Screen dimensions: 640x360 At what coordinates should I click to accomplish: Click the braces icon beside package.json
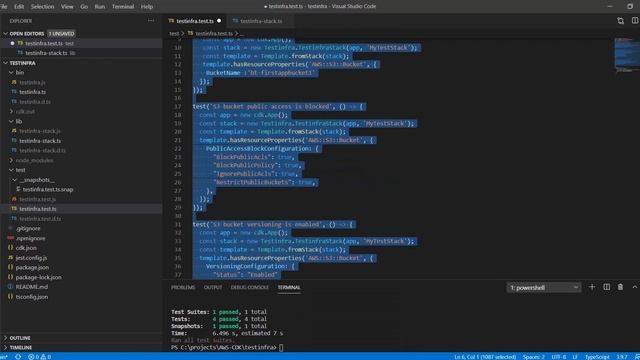[x=11, y=267]
